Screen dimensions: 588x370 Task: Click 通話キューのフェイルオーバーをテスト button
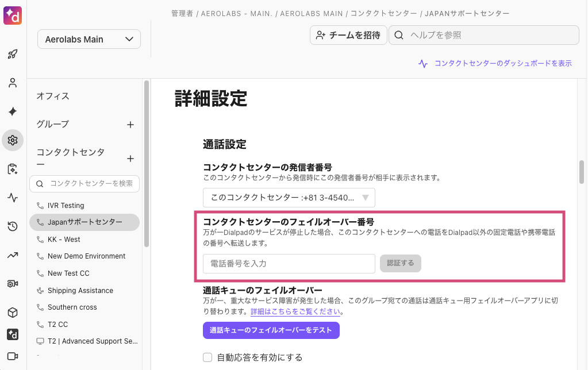click(x=271, y=330)
